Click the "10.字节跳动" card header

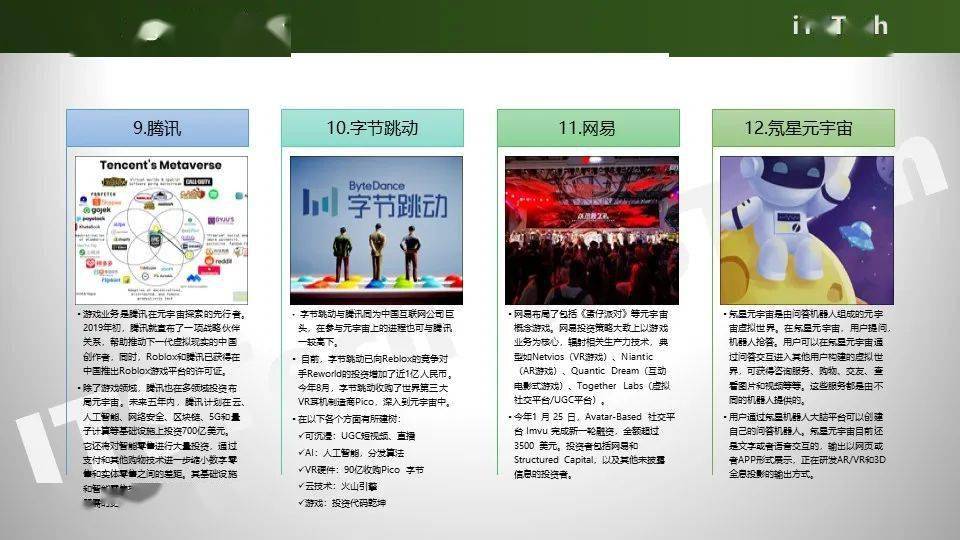click(372, 128)
